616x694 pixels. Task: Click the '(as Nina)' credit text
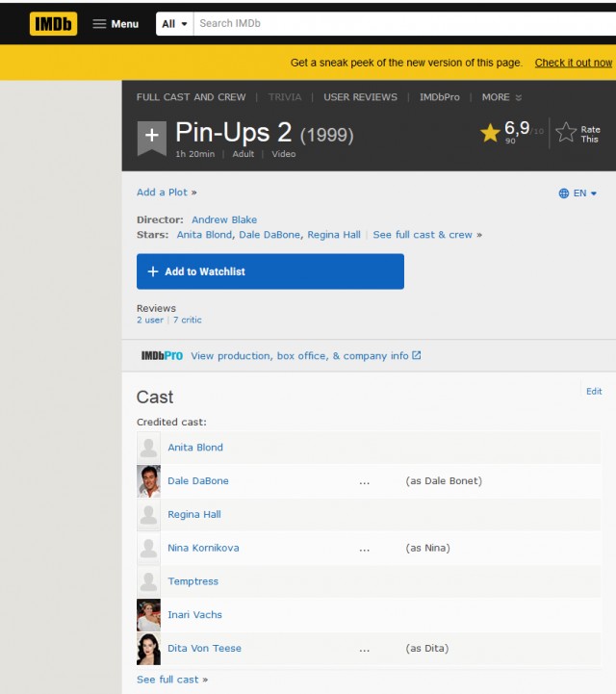(x=428, y=548)
